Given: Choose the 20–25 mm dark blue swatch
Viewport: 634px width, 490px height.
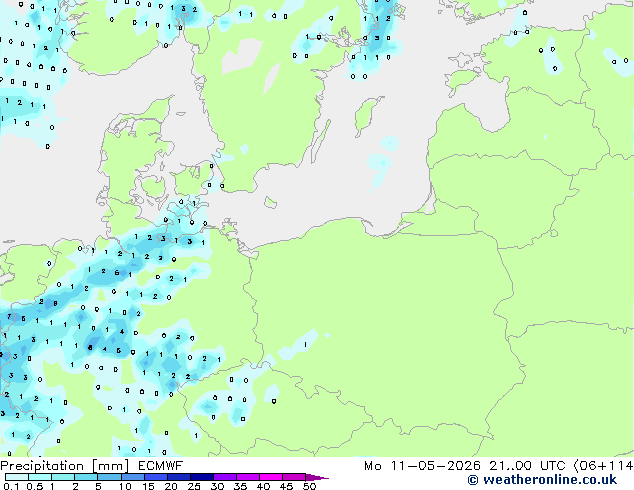Looking at the screenshot, I should click(x=178, y=477).
